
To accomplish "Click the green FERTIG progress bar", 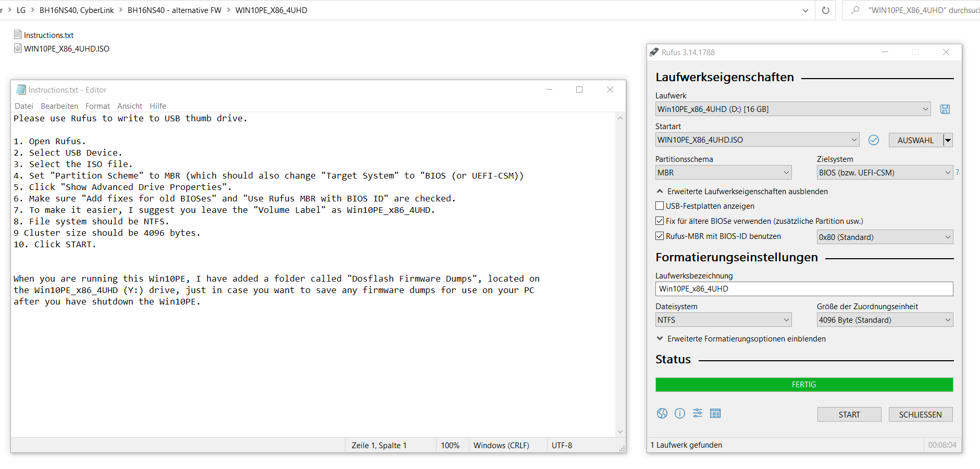I will point(804,385).
